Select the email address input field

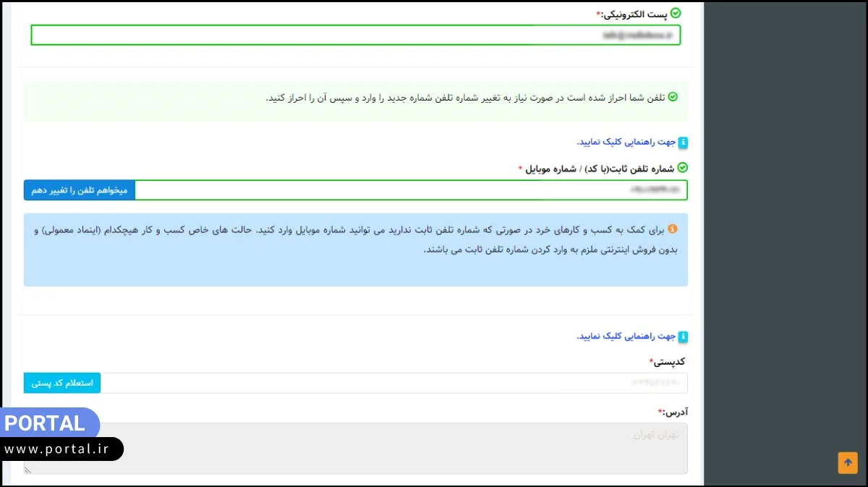point(355,34)
